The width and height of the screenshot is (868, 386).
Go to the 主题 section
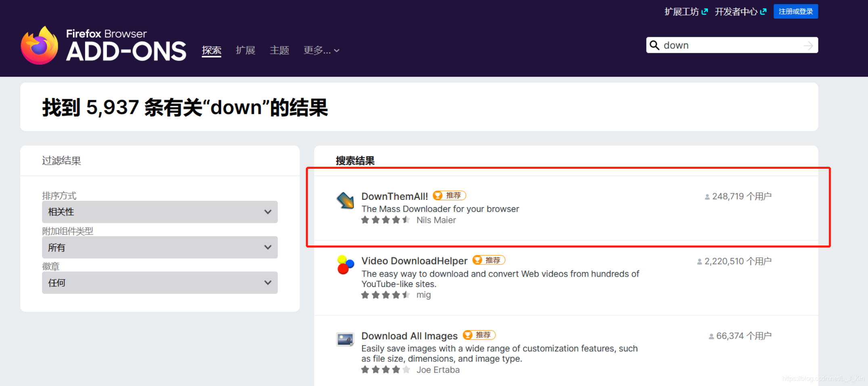[x=279, y=50]
